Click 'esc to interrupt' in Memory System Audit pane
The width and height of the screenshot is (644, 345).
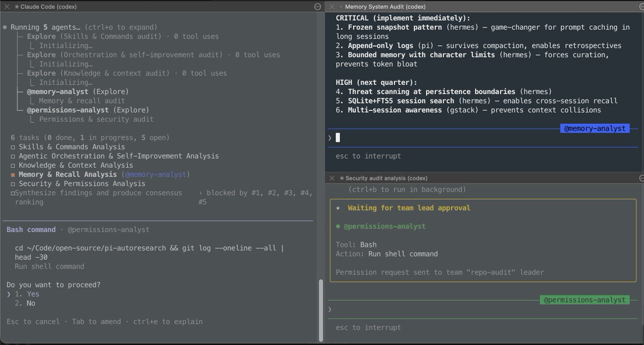pyautogui.click(x=368, y=156)
